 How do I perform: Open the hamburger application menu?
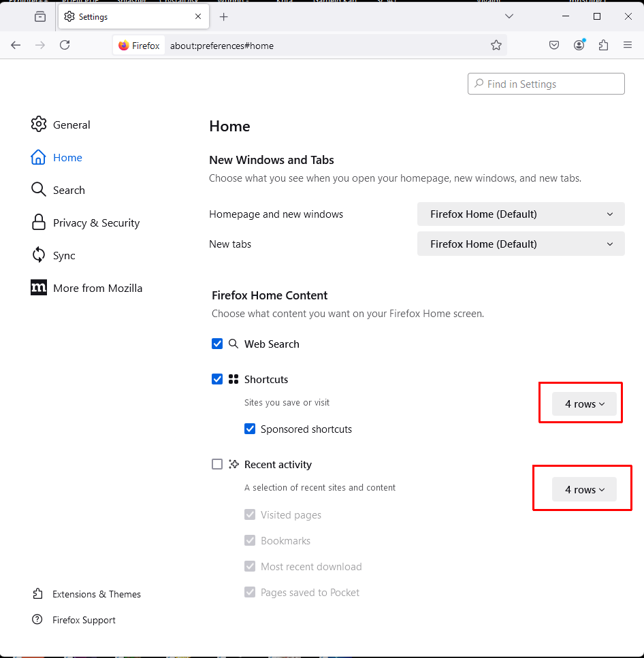628,45
